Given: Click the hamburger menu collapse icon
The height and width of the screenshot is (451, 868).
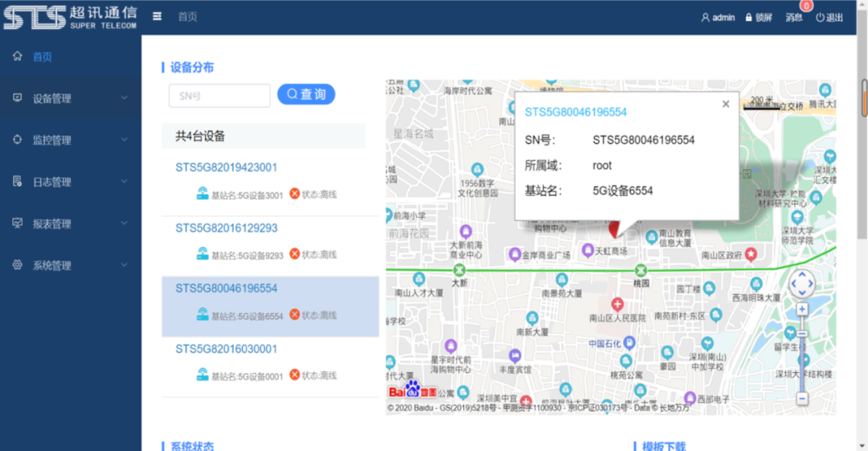Looking at the screenshot, I should point(158,17).
